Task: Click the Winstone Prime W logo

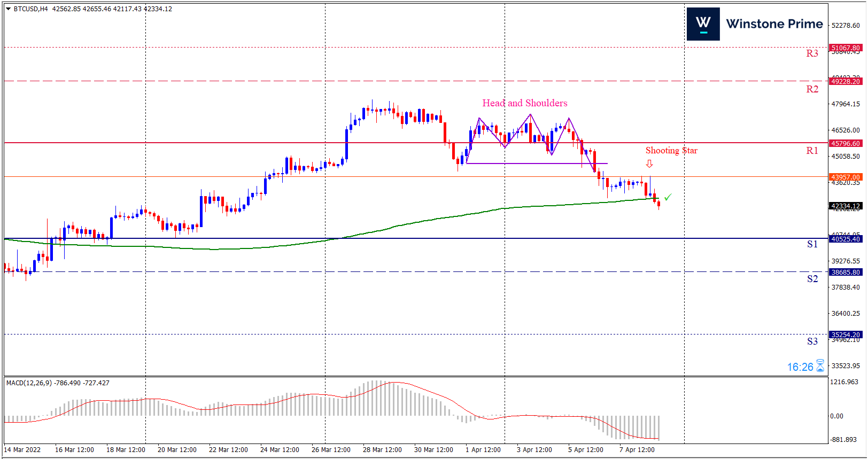Action: click(703, 24)
